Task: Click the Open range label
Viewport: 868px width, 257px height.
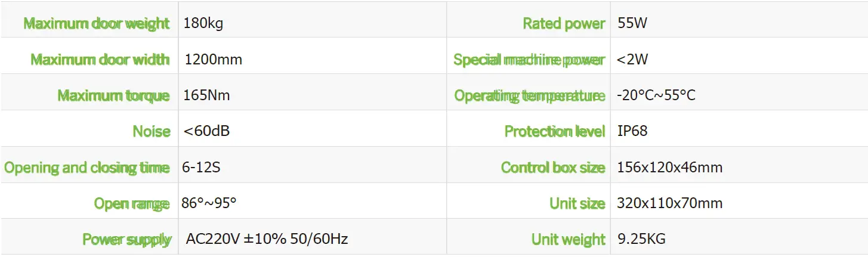Action: (x=131, y=204)
